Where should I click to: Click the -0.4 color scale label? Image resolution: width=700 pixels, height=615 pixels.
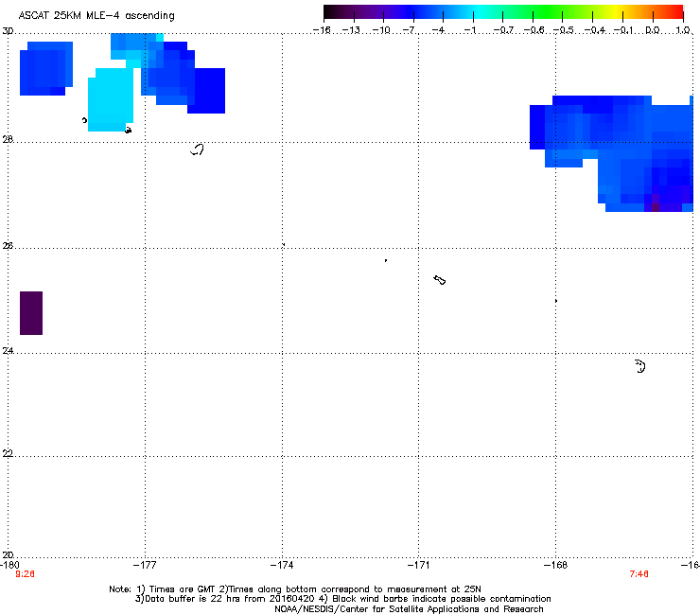click(594, 30)
